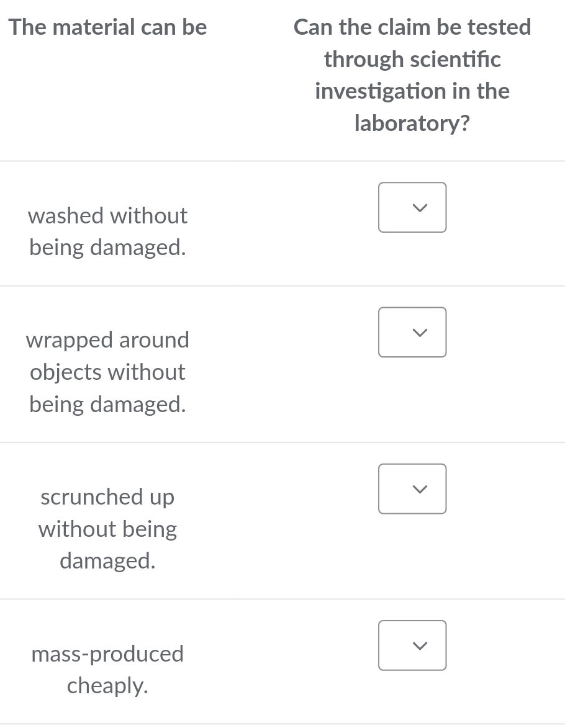Select the text 'wrapped around objects without being damaged.'
The width and height of the screenshot is (565, 728).
(x=107, y=371)
